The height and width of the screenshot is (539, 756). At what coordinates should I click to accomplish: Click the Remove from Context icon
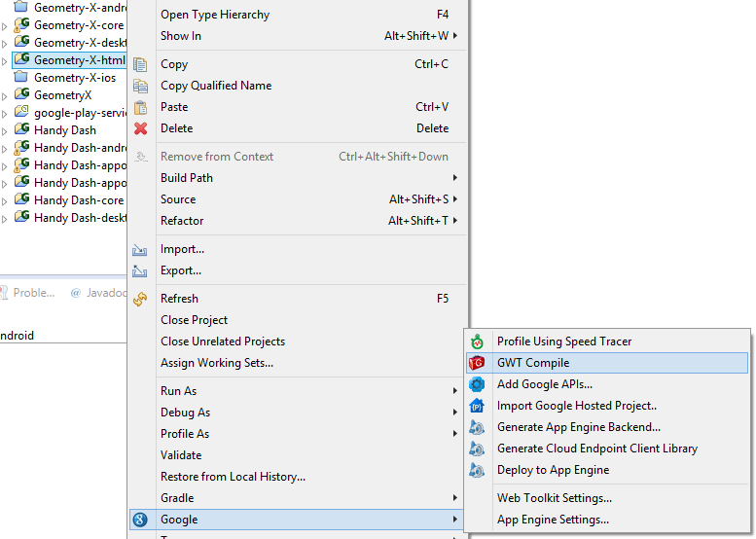click(140, 157)
